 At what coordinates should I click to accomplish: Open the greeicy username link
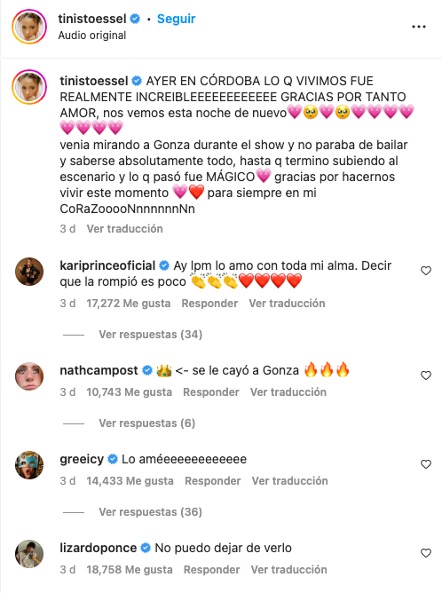coord(82,459)
